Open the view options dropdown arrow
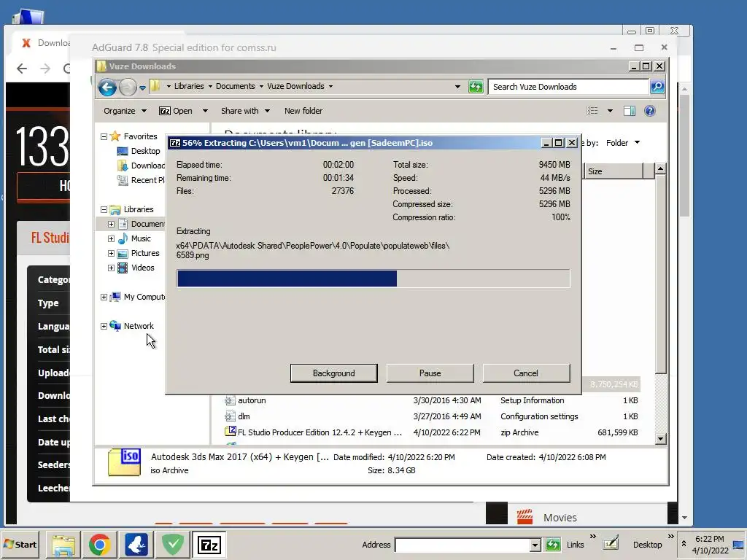The height and width of the screenshot is (560, 747). coord(610,111)
